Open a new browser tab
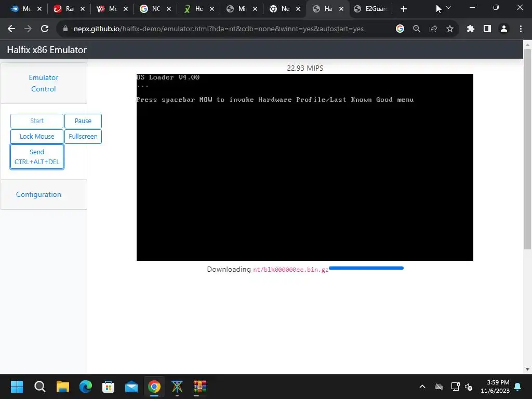The width and height of the screenshot is (532, 399). click(x=403, y=9)
